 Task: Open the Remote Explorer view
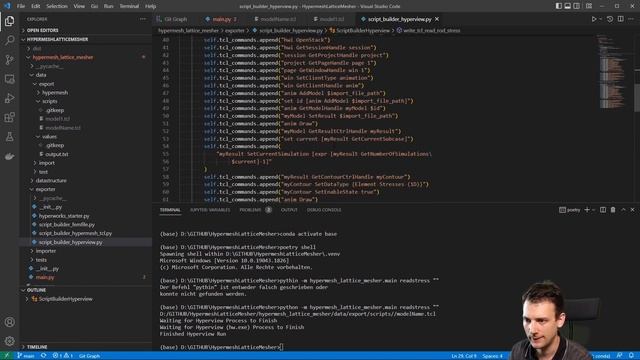(9, 79)
